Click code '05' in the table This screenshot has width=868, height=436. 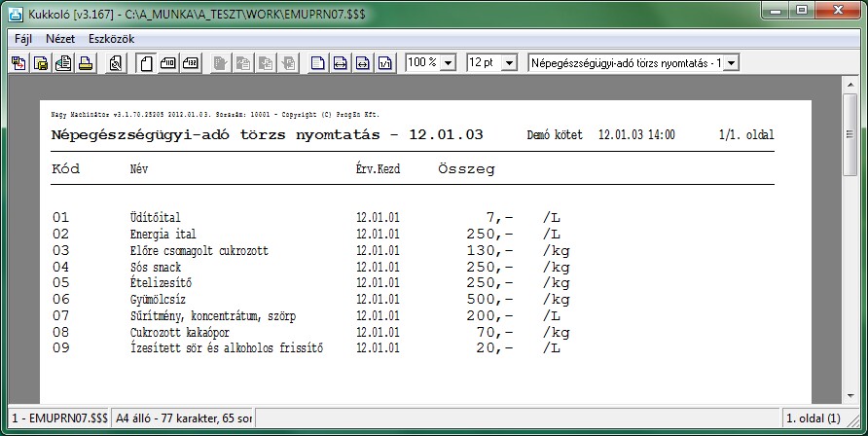pyautogui.click(x=61, y=283)
